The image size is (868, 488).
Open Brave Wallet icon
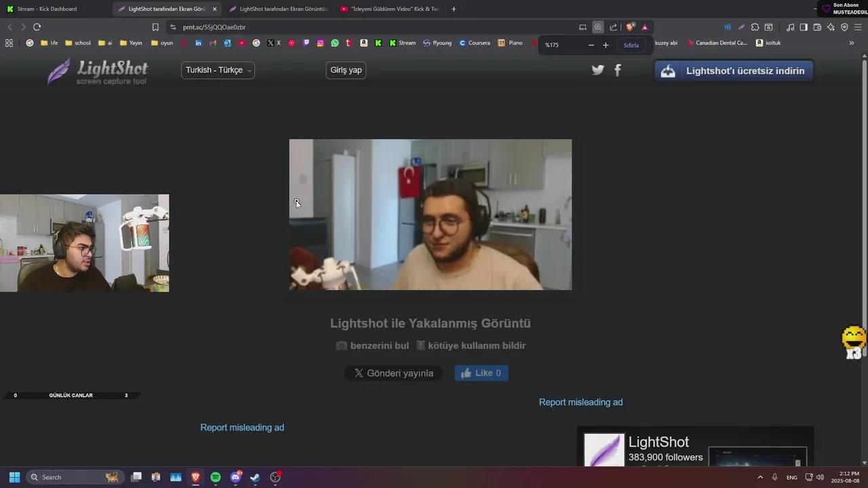click(817, 27)
